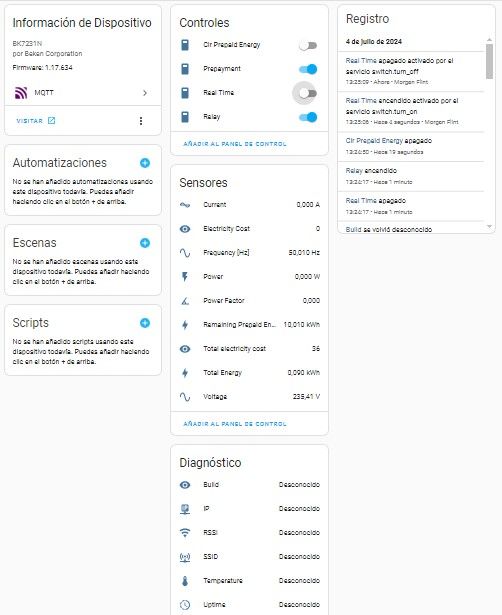The image size is (502, 615).
Task: Click the RSSI wifi icon
Action: coord(185,533)
